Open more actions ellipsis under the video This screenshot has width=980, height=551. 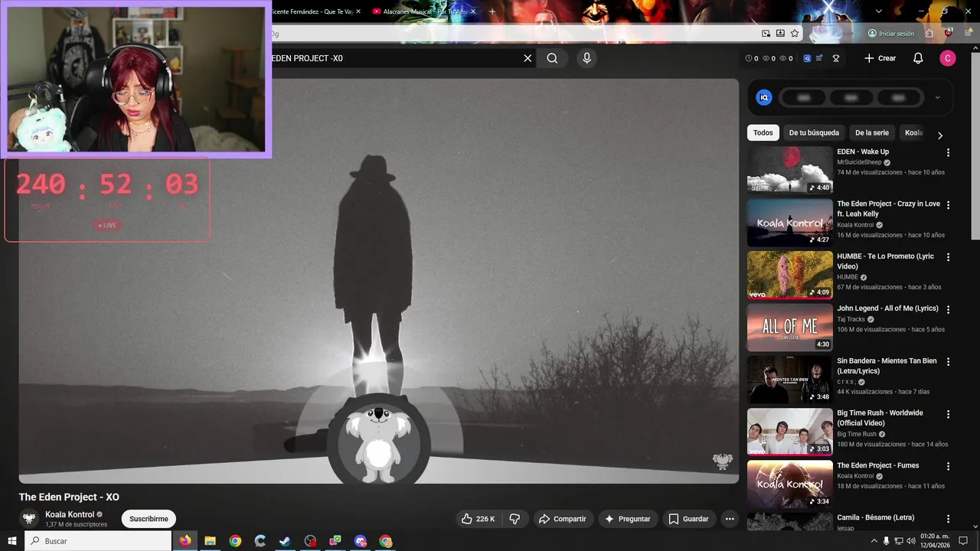(x=730, y=519)
